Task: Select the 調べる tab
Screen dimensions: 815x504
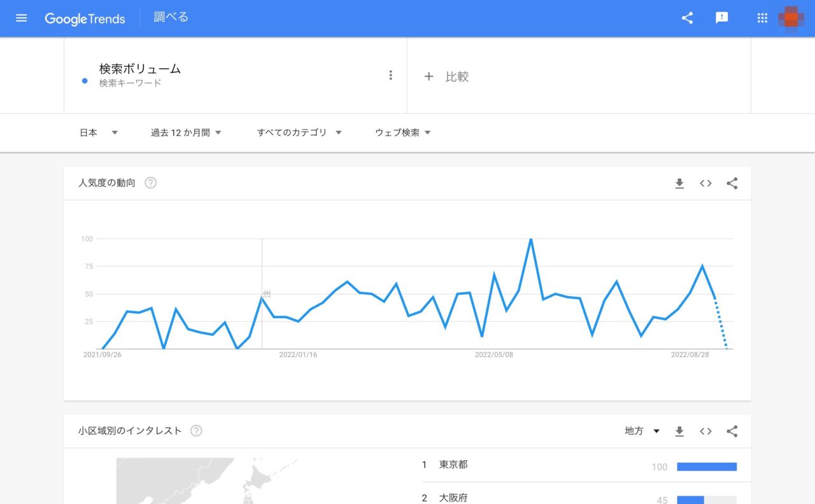Action: pos(170,17)
